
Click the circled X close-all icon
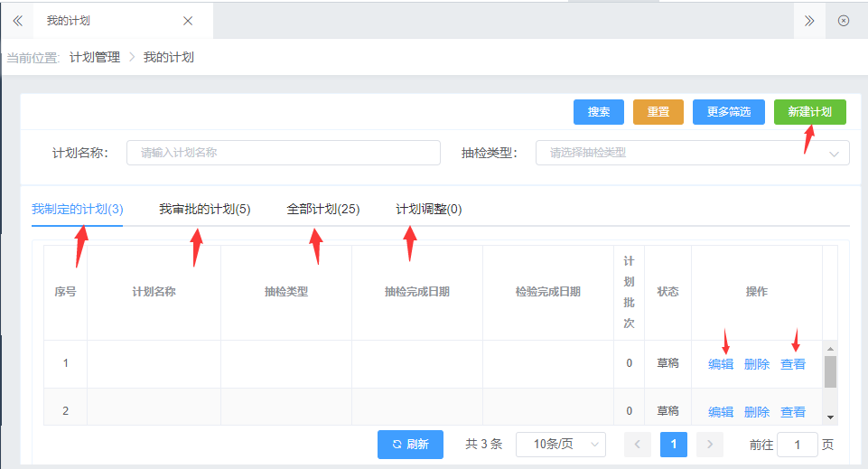click(844, 21)
